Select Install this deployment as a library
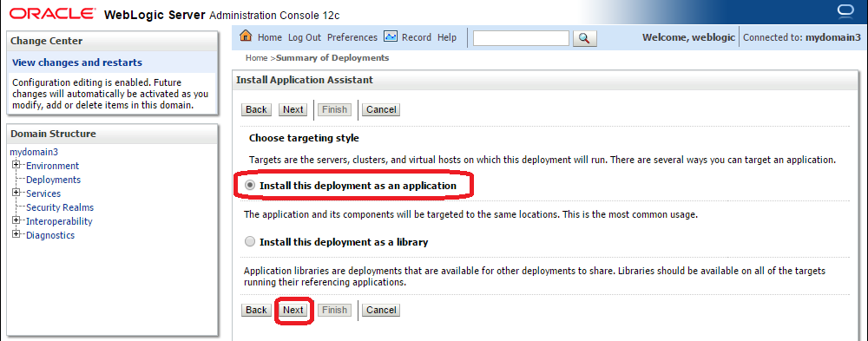The width and height of the screenshot is (868, 341). 250,242
